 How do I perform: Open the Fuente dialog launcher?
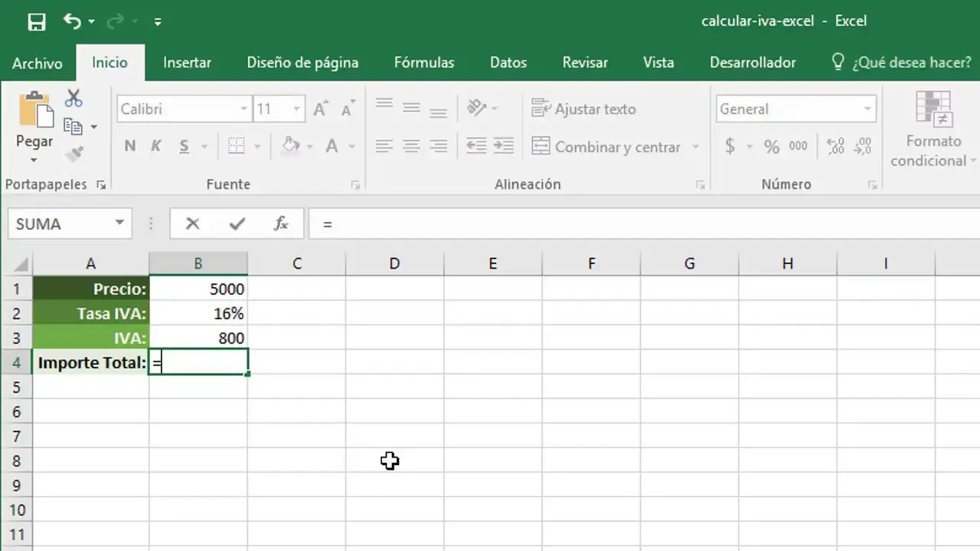355,184
